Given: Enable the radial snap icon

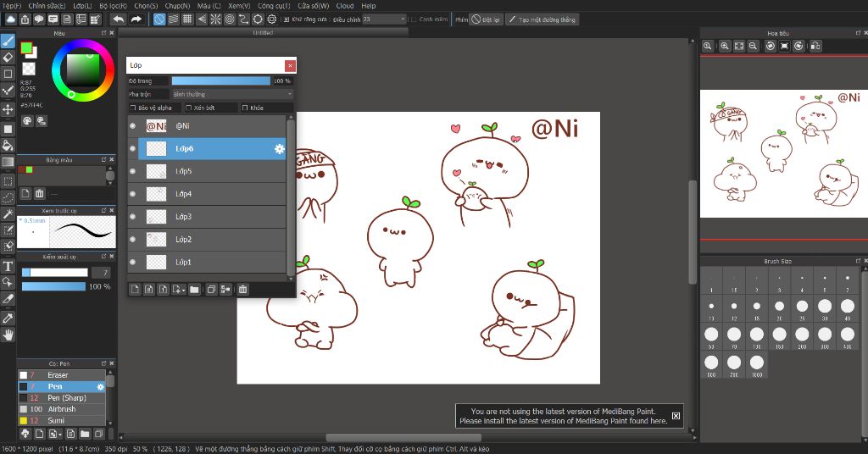Looking at the screenshot, I should [216, 19].
